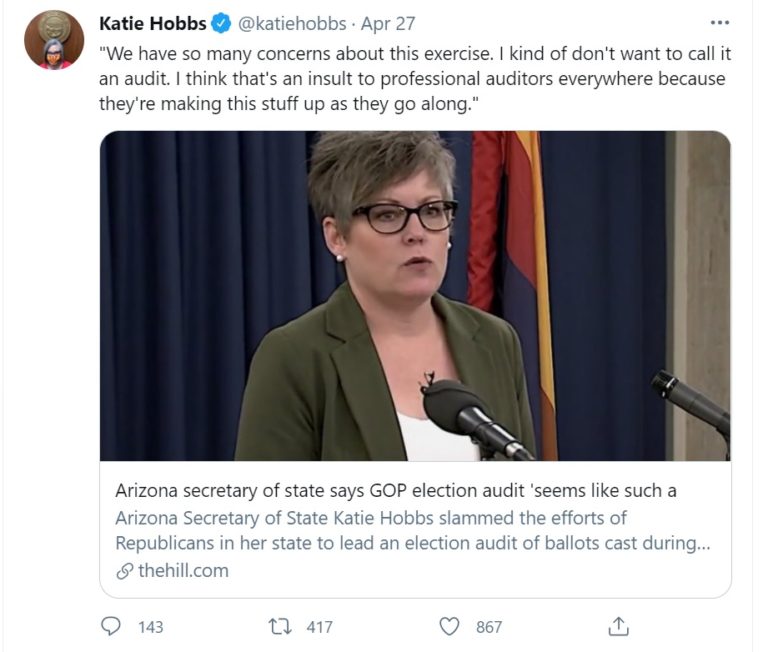Open Katie Hobbs' profile avatar
768x652 pixels.
54,40
